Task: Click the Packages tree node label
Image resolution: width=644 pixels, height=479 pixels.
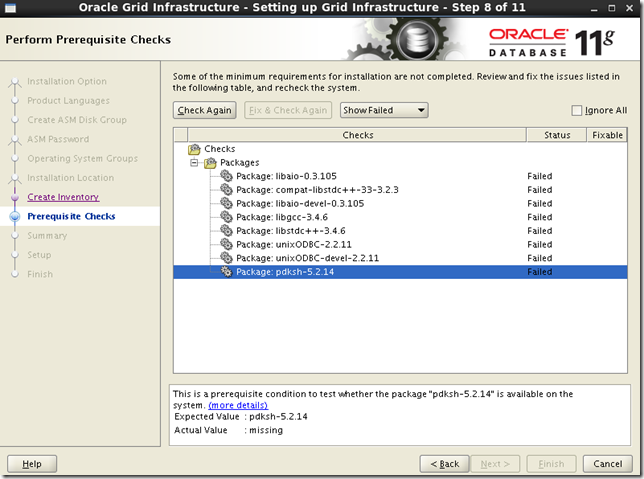Action: pyautogui.click(x=239, y=163)
